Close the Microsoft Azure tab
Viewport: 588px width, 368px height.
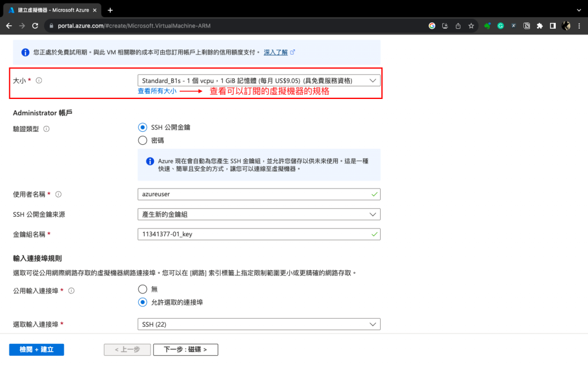coord(95,10)
